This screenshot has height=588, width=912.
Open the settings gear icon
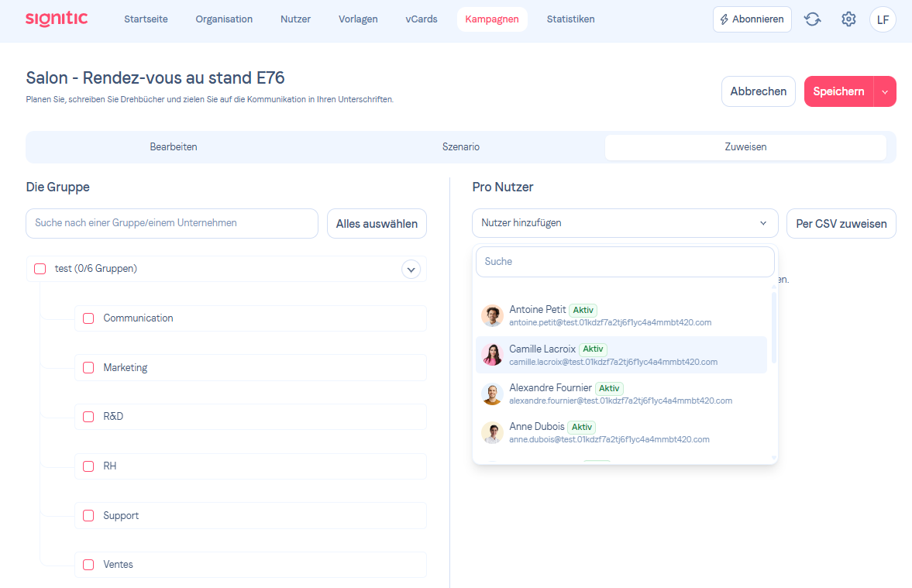[x=848, y=19]
